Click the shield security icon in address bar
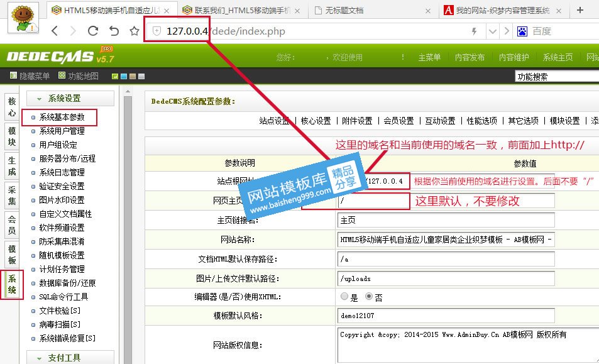 click(157, 31)
